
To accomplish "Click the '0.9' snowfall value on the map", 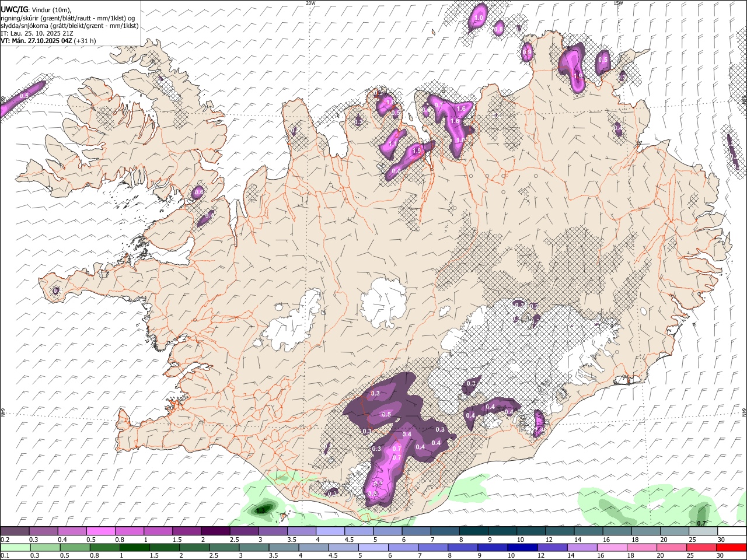I will click(528, 52).
